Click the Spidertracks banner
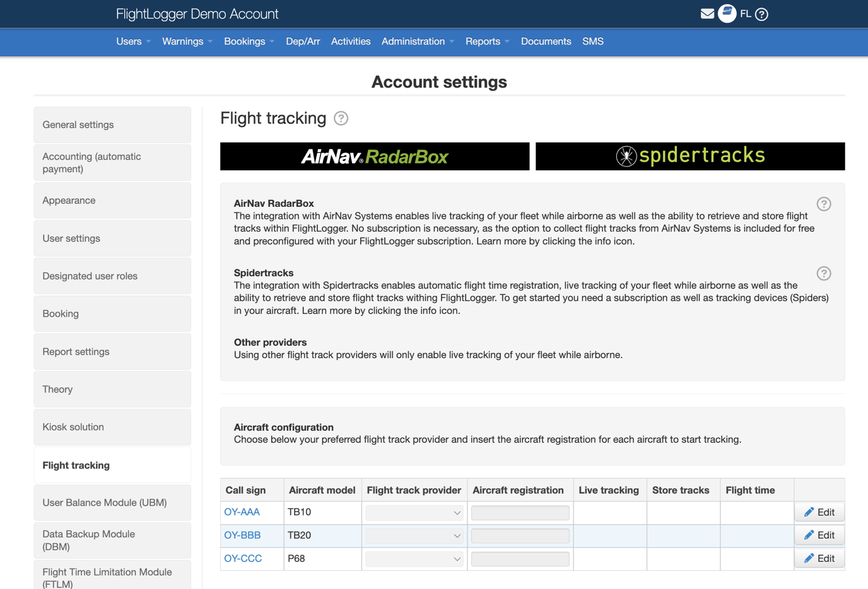The height and width of the screenshot is (589, 868). [x=689, y=156]
